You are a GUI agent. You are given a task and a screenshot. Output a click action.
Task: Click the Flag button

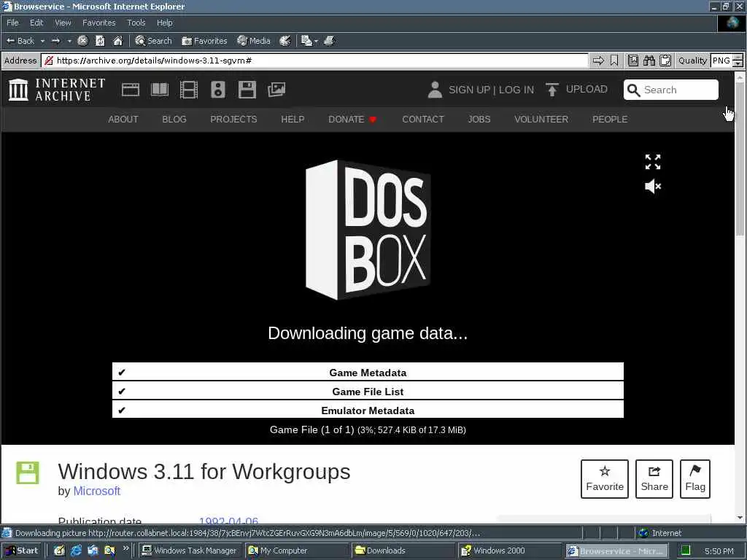tap(695, 479)
